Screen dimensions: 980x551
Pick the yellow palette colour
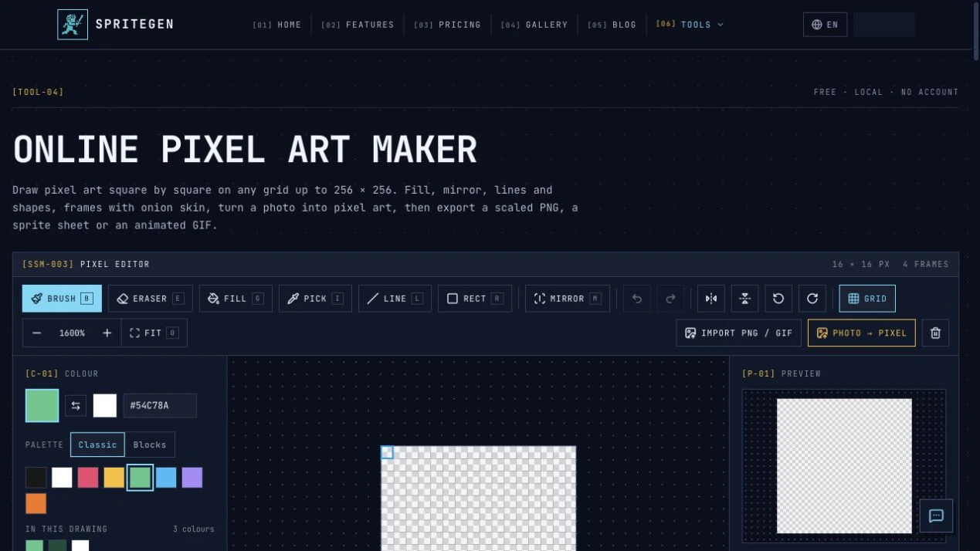[114, 478]
